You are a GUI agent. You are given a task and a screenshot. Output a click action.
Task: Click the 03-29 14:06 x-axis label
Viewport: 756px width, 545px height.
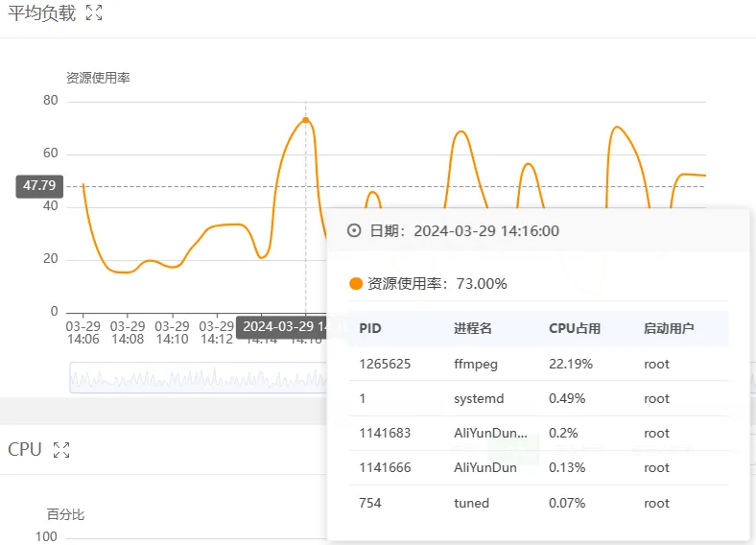coord(83,332)
